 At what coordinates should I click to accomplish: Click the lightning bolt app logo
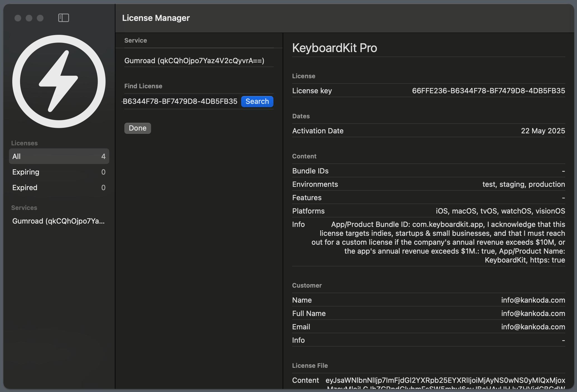click(59, 81)
